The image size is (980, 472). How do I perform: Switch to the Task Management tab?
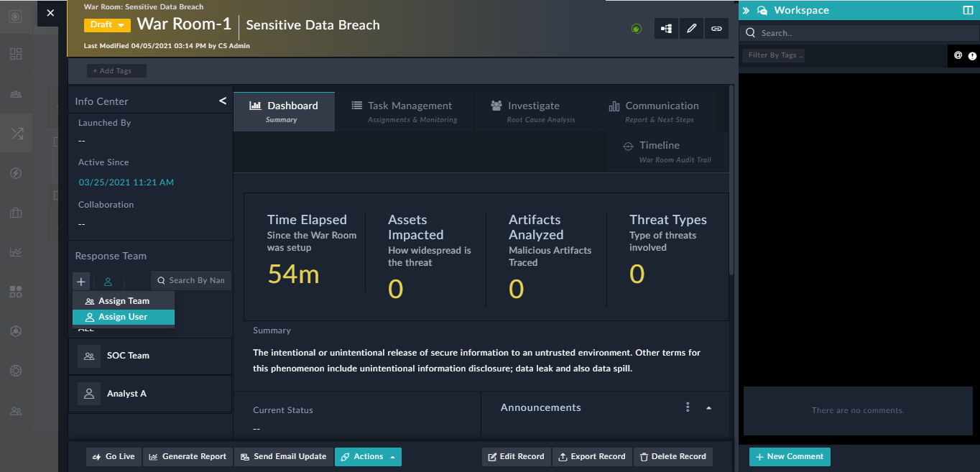402,111
